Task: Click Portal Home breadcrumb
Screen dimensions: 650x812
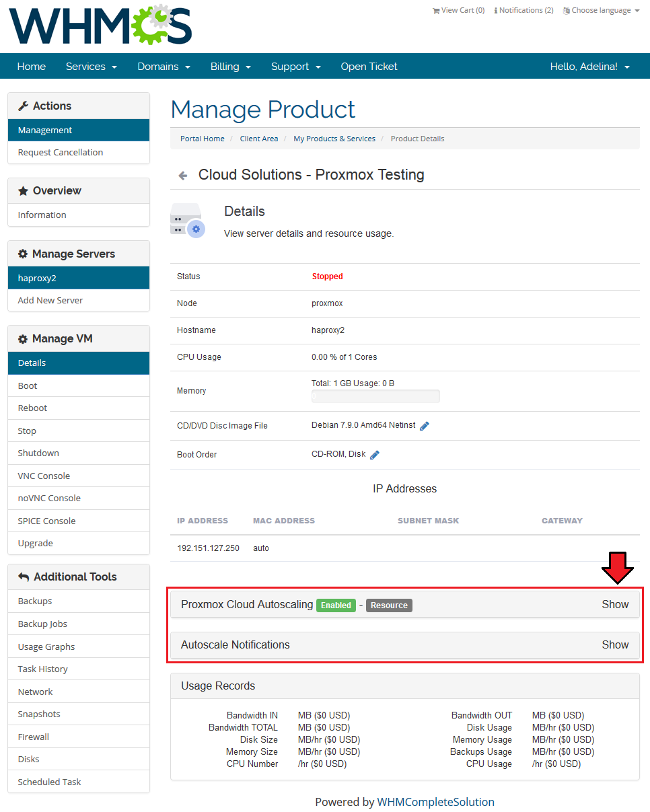Action: pyautogui.click(x=203, y=139)
